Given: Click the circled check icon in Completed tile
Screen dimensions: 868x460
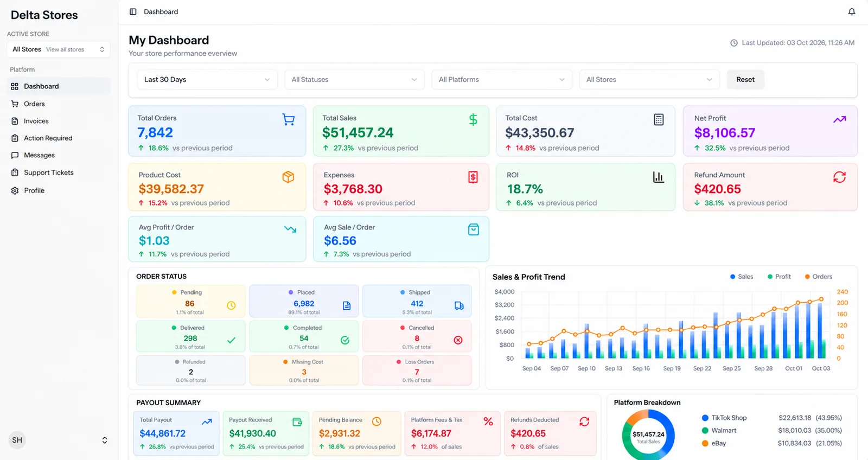Looking at the screenshot, I should [x=345, y=340].
